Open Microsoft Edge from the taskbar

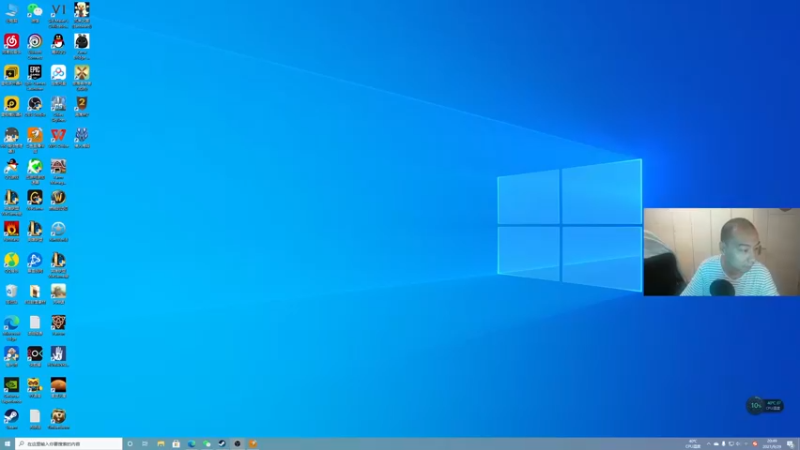tap(191, 444)
